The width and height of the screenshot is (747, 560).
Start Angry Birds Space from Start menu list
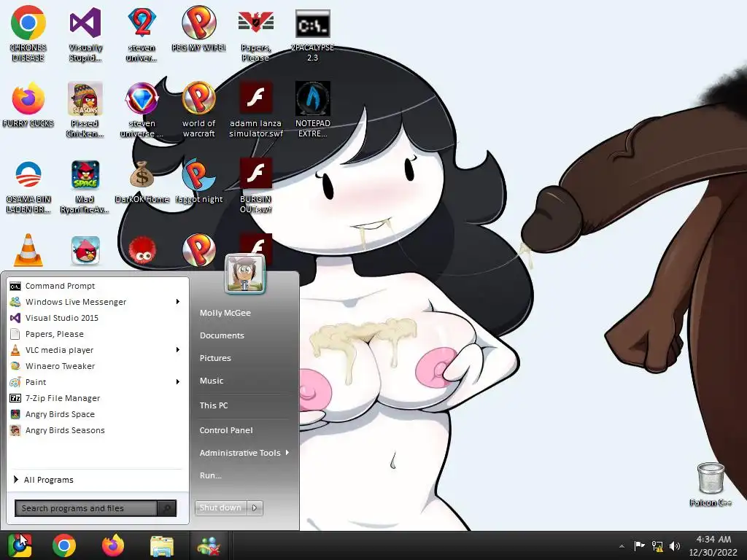coord(98,414)
